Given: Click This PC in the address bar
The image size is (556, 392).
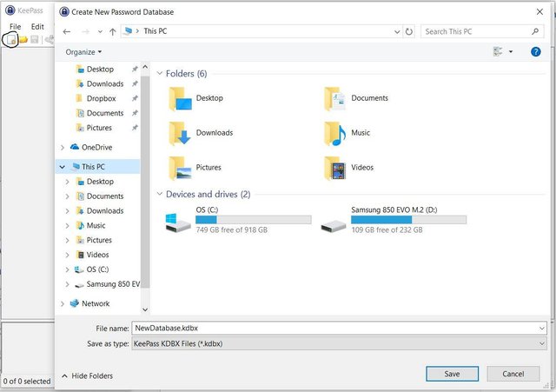Looking at the screenshot, I should click(156, 31).
